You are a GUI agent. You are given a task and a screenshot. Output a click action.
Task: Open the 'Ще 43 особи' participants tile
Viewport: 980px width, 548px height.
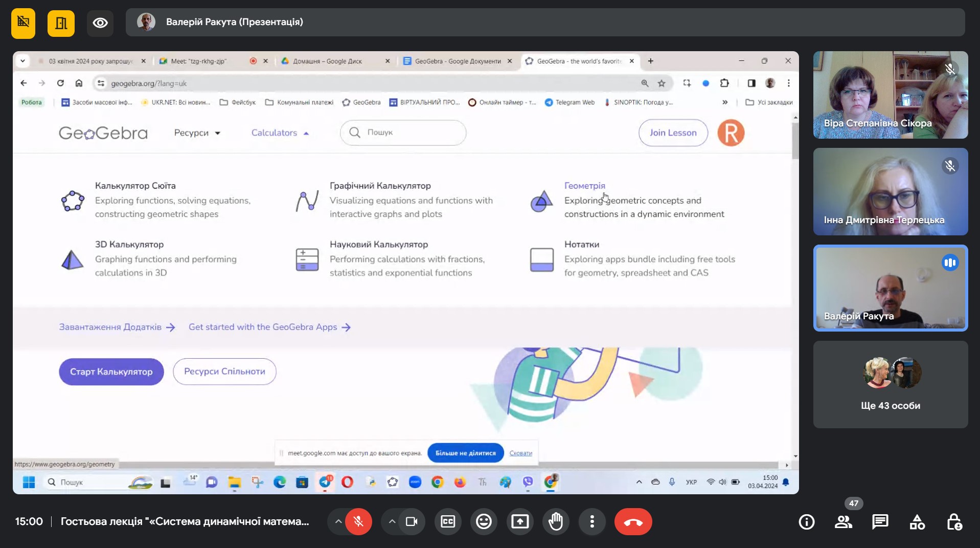click(891, 384)
